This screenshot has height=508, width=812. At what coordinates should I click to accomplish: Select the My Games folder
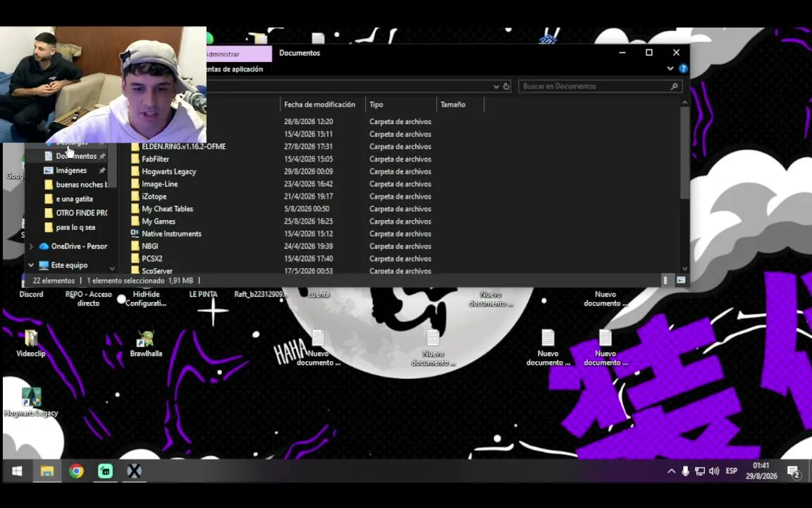153,222
